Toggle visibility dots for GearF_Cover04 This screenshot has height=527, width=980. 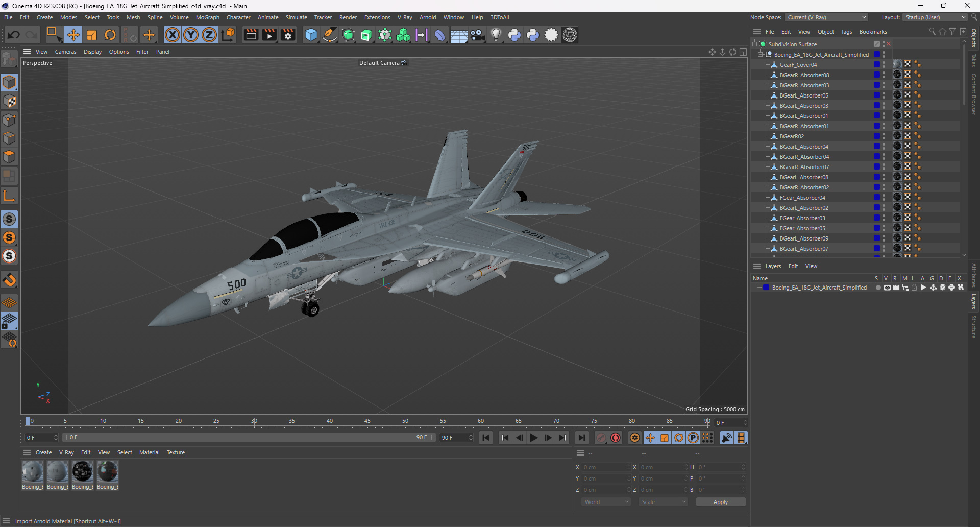pyautogui.click(x=884, y=65)
